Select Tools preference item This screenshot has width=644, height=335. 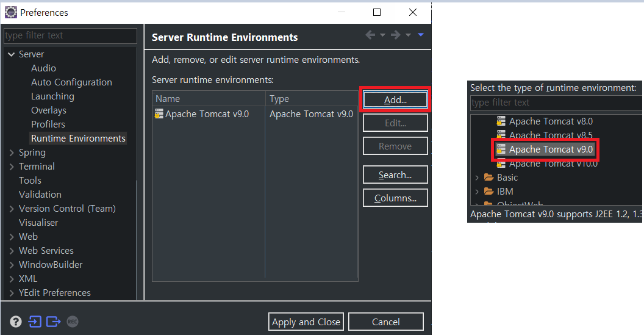pos(30,181)
